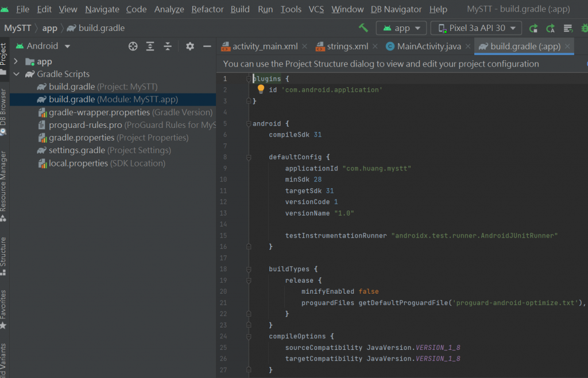Screen dimensions: 588x378
Task: Hide the Project panel with minus icon
Action: [x=207, y=46]
